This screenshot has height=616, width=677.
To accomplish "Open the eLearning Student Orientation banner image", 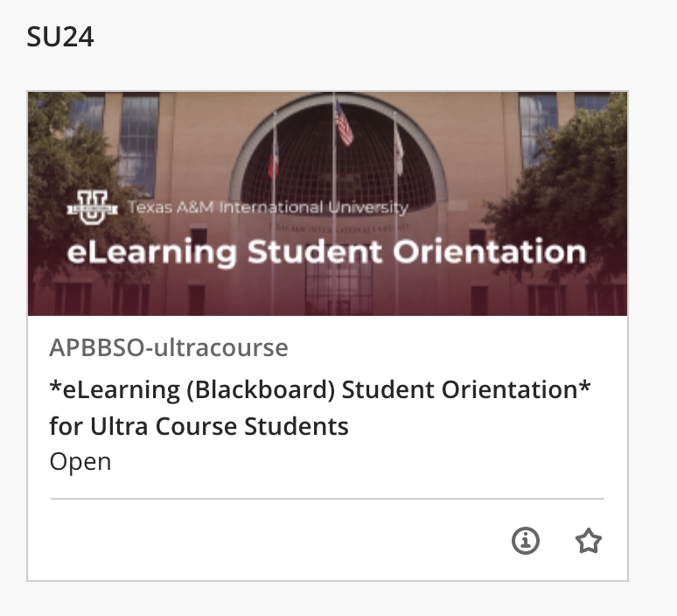I will coord(327,204).
